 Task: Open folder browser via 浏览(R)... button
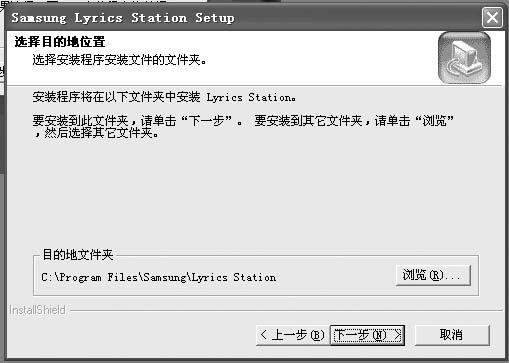[x=433, y=275]
